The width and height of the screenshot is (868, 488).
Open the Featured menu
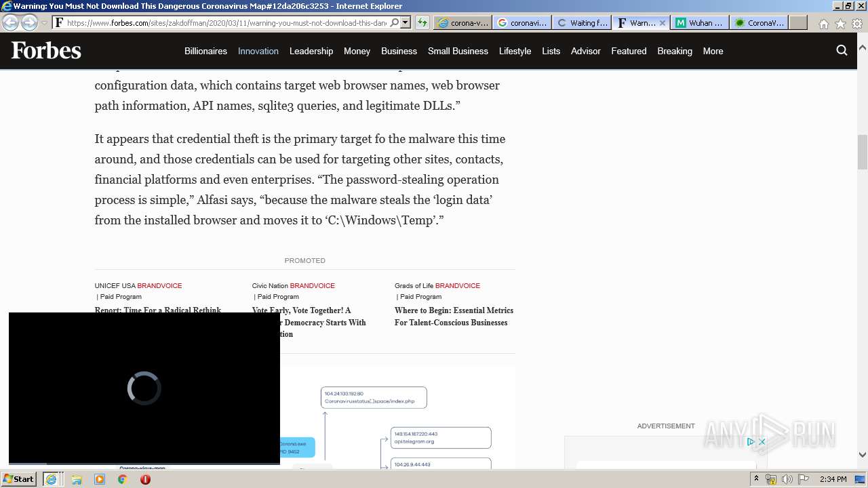coord(629,51)
